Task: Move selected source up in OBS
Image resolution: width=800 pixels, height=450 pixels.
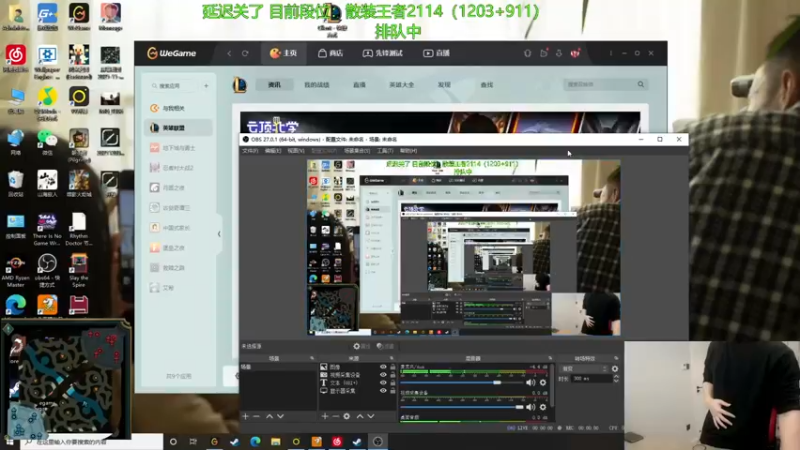Action: pos(360,416)
